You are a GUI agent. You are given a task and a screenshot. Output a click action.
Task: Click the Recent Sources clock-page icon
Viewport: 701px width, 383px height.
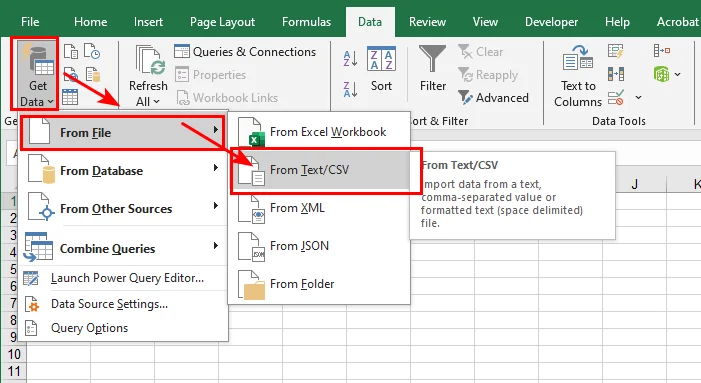pos(92,51)
